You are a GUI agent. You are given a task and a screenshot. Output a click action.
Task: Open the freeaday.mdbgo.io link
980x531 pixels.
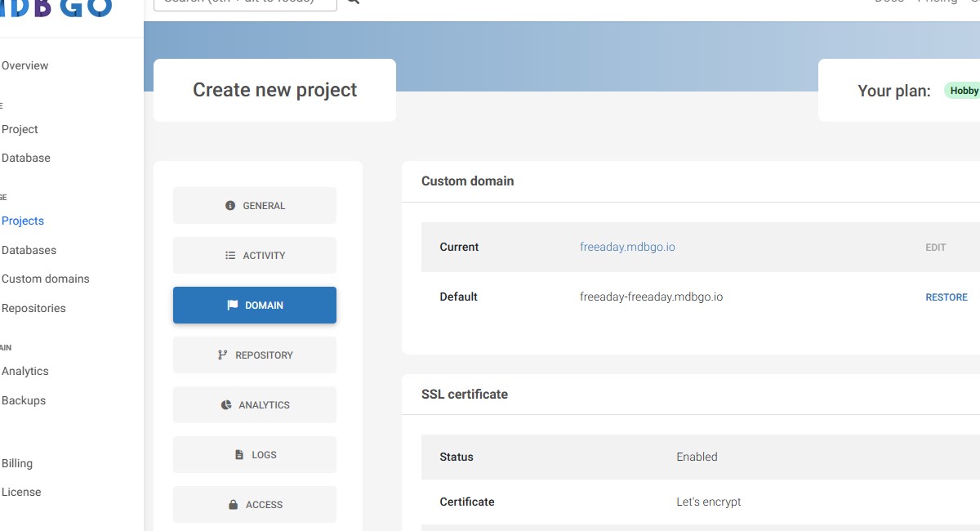tap(627, 247)
